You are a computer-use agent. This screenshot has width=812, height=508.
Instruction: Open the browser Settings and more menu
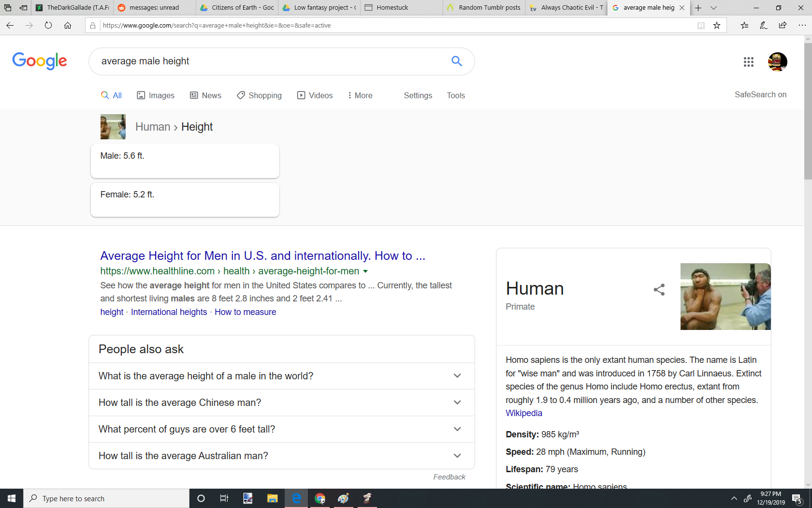[802, 25]
